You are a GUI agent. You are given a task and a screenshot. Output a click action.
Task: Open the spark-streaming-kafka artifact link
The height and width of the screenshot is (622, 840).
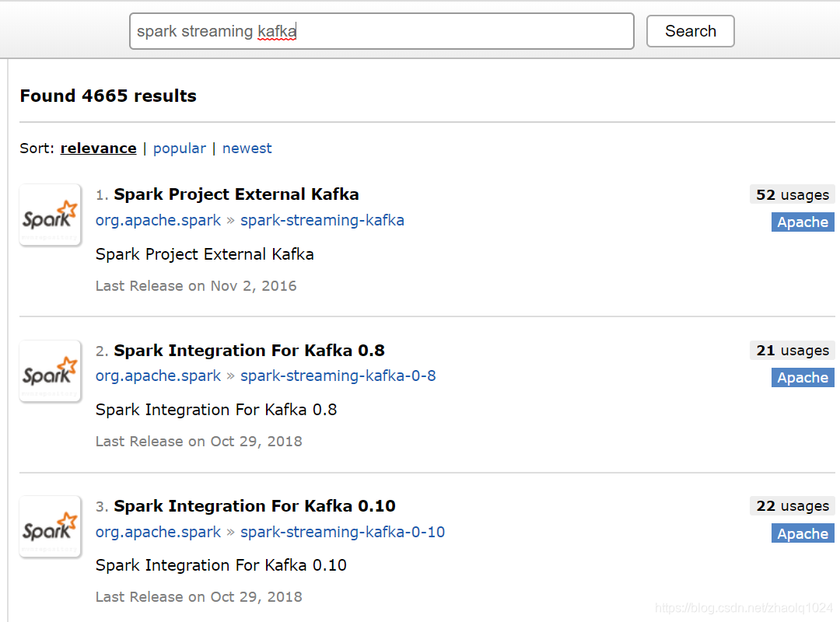(x=322, y=220)
